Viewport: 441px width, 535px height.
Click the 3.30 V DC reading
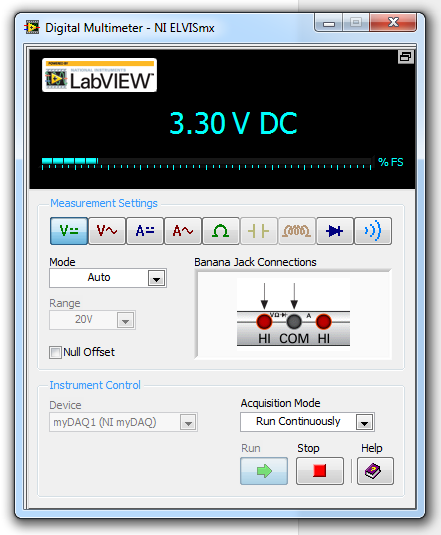coord(233,123)
